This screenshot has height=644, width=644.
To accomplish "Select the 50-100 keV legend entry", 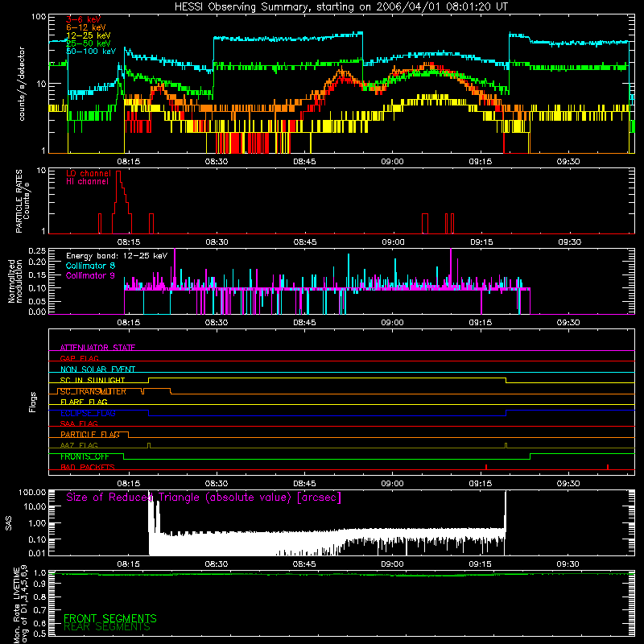I will click(91, 52).
